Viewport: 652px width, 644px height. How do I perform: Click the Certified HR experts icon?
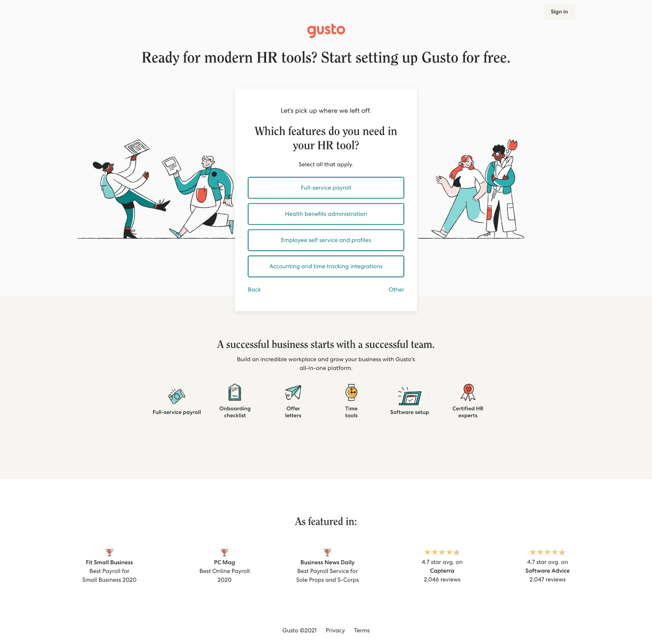(x=468, y=392)
